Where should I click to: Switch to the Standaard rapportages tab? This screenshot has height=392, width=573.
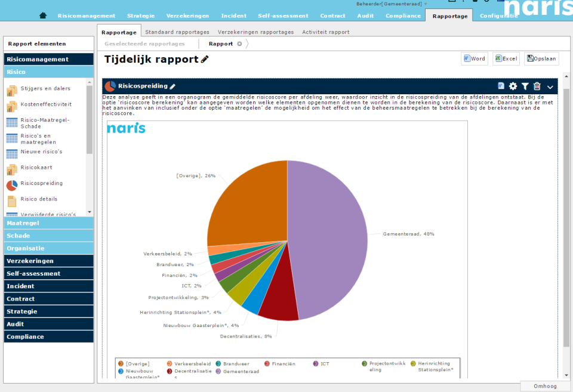coord(177,32)
